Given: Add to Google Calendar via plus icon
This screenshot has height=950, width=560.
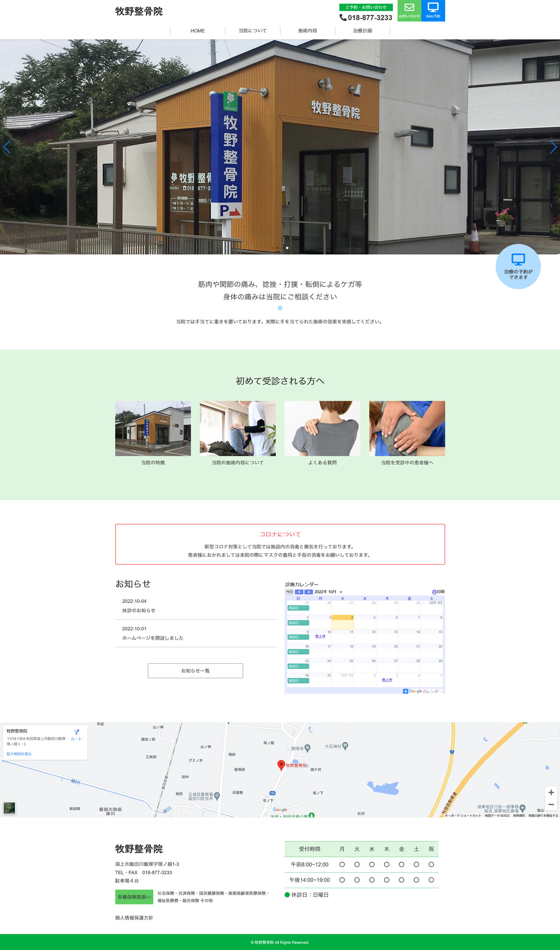Looking at the screenshot, I should 406,691.
